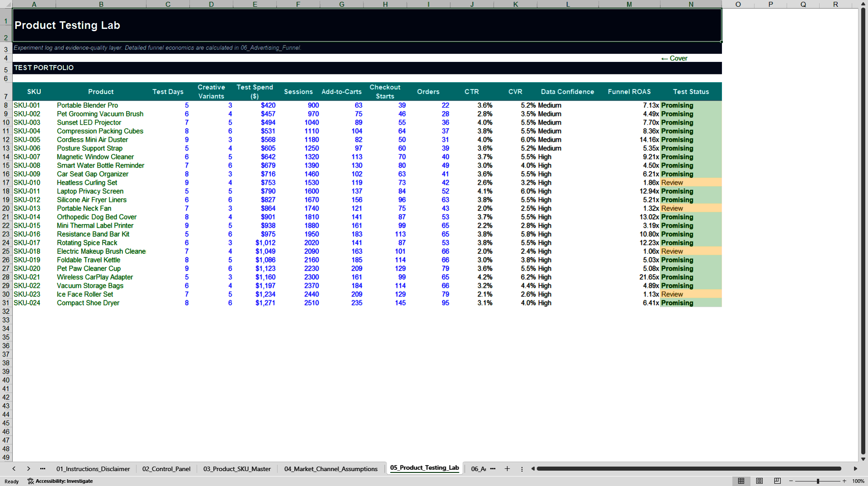868x486 pixels.
Task: Select Promising status for SKU-024
Action: tap(691, 303)
